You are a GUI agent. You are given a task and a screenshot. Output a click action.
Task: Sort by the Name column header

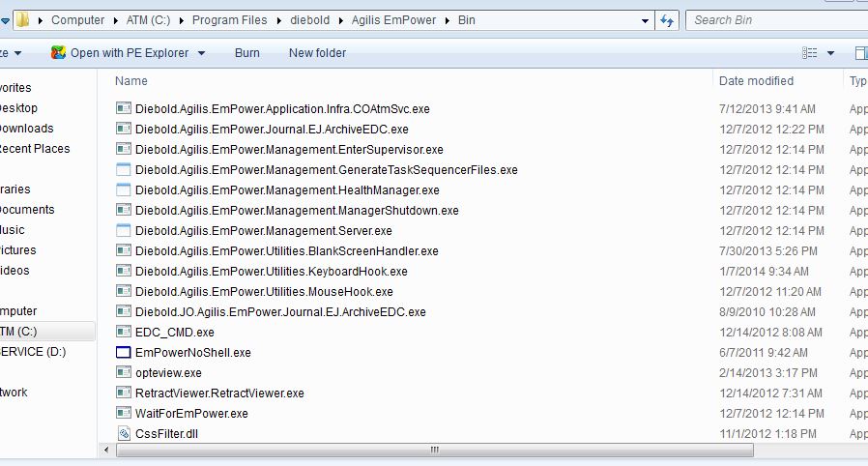coord(131,81)
